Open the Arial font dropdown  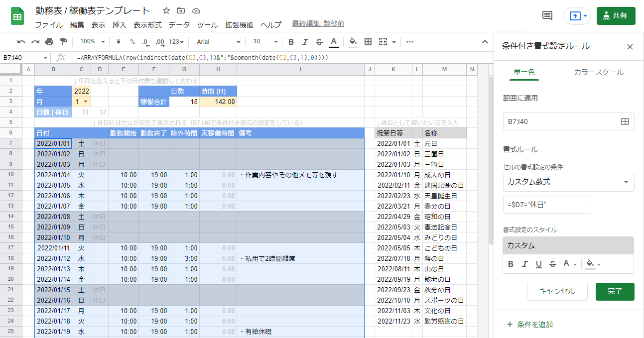[218, 42]
